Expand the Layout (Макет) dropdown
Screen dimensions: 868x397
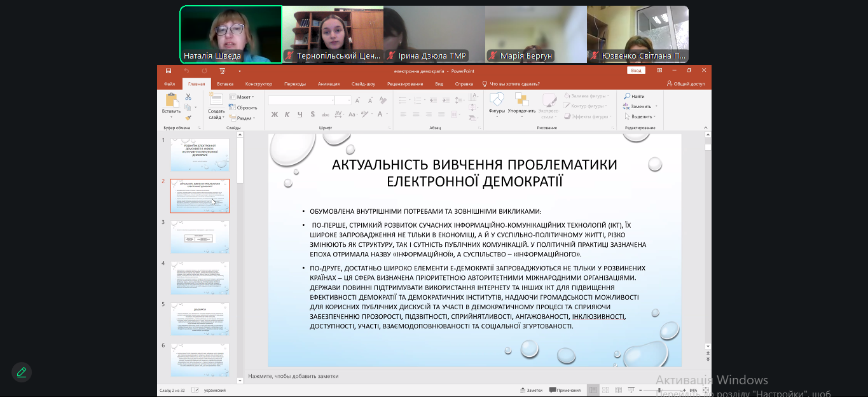click(242, 97)
